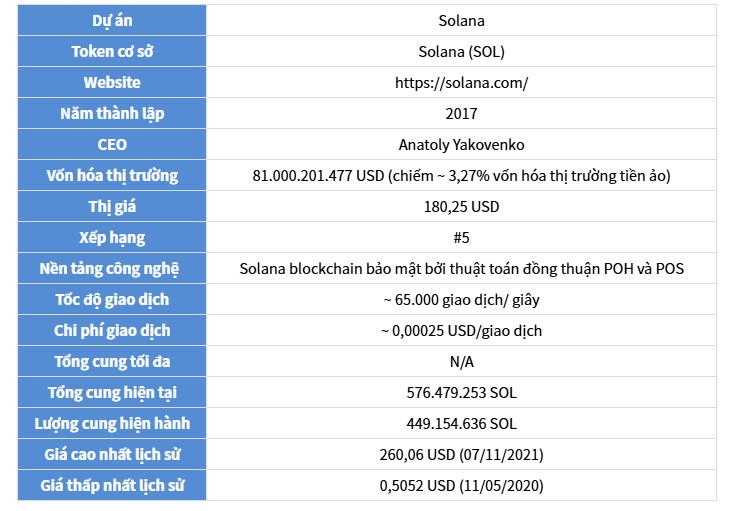Click the circulating supply 449.154.636 SOL value

click(461, 424)
